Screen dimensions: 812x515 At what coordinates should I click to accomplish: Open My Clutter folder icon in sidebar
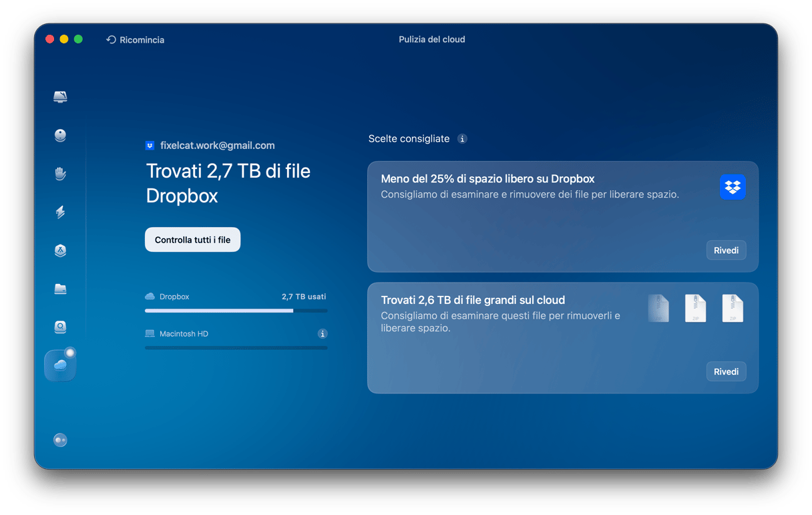tap(60, 289)
